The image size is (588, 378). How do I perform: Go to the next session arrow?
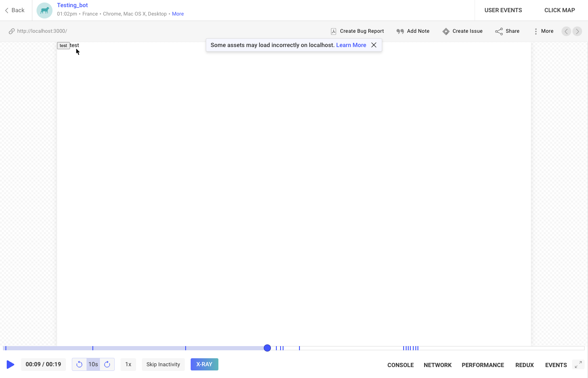click(577, 31)
